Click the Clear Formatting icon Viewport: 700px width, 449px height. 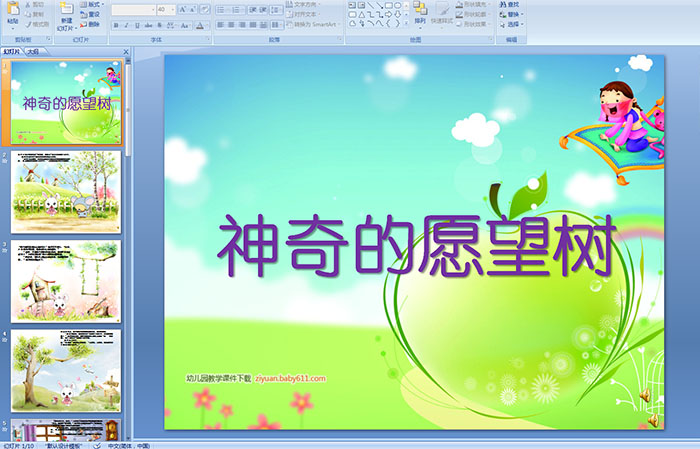[205, 9]
